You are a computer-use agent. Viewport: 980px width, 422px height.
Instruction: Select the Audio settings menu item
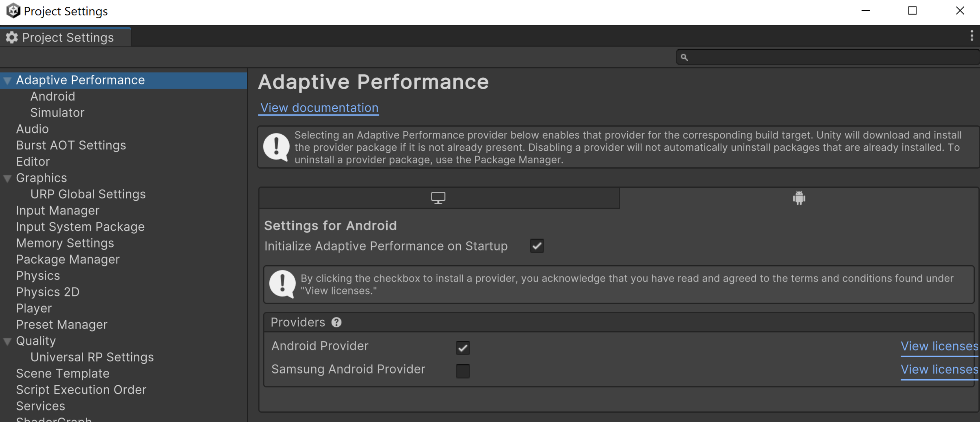[x=32, y=129]
